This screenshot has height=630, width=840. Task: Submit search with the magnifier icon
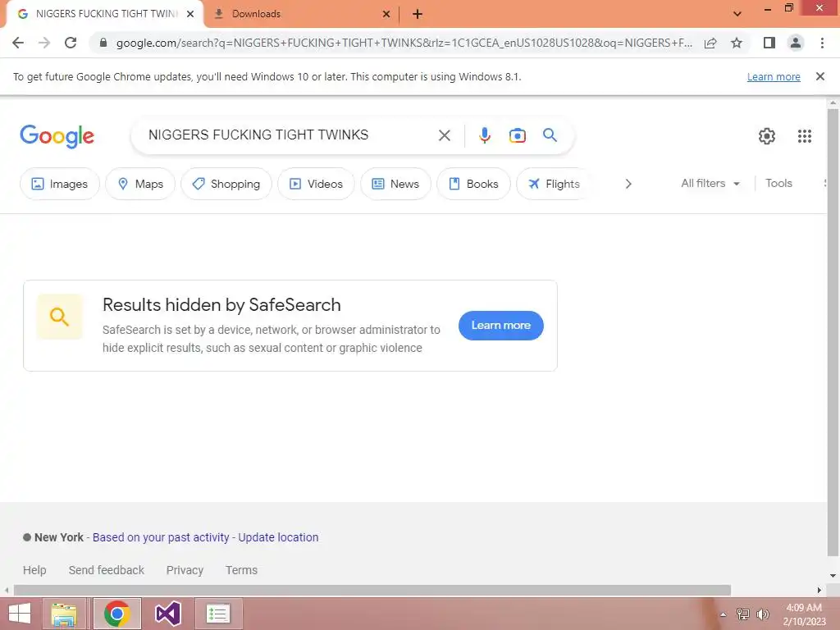550,135
